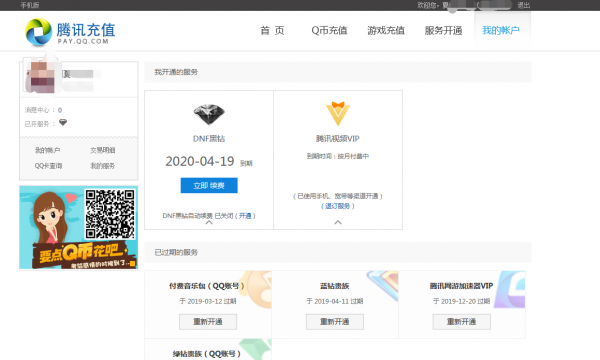600x360 pixels.
Task: Click 重新开通 under 付费音乐包
Action: coord(208,322)
